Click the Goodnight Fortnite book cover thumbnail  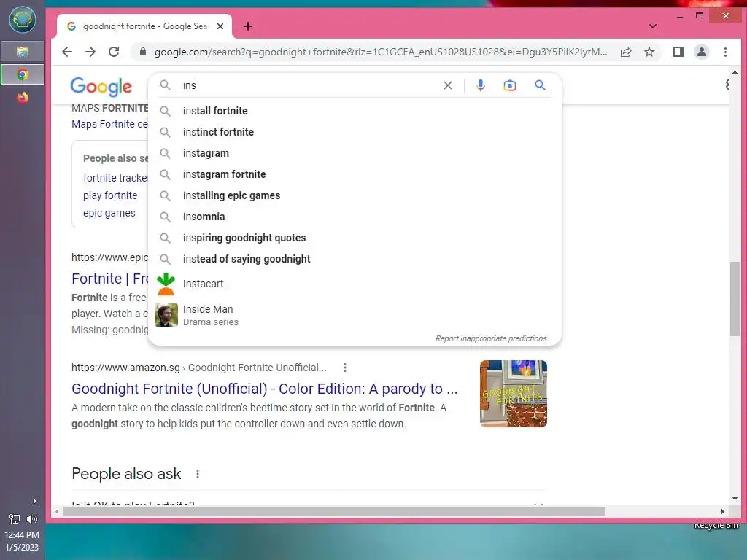pyautogui.click(x=513, y=393)
